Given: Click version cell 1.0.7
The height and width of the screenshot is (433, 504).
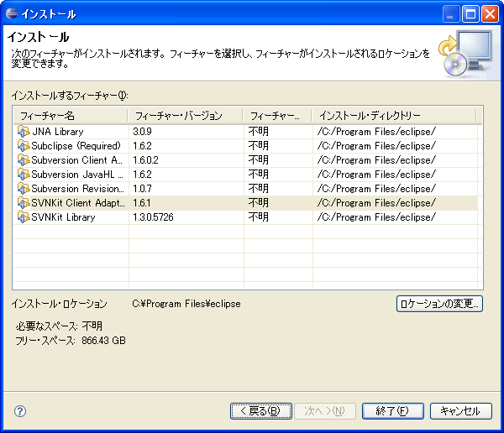Looking at the screenshot, I should pyautogui.click(x=143, y=189).
